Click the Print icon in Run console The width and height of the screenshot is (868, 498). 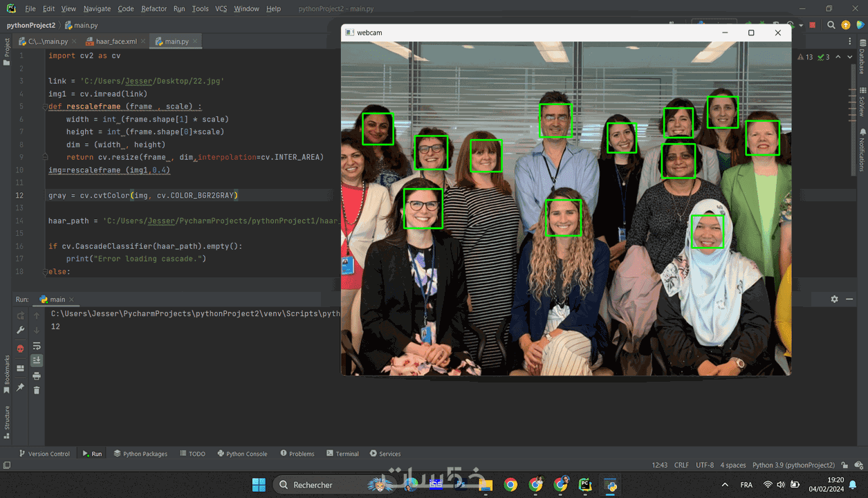37,376
